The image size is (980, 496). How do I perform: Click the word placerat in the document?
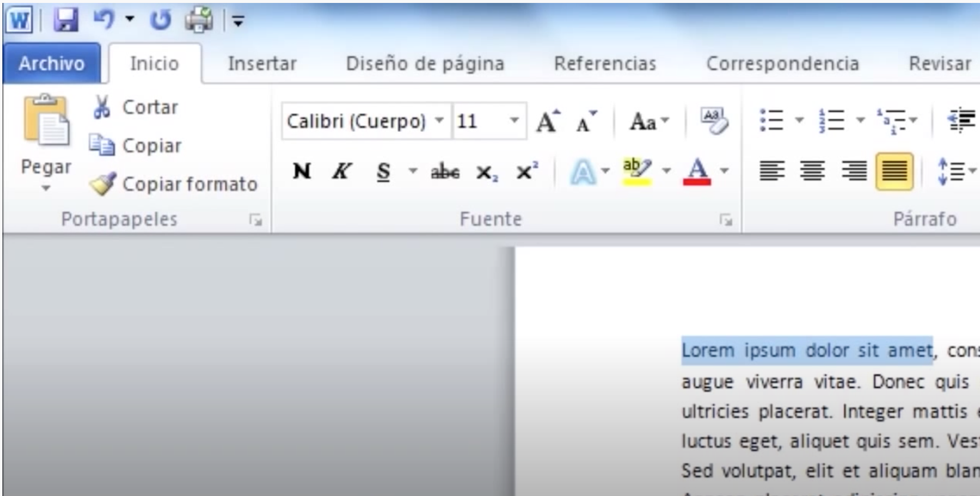pos(795,411)
